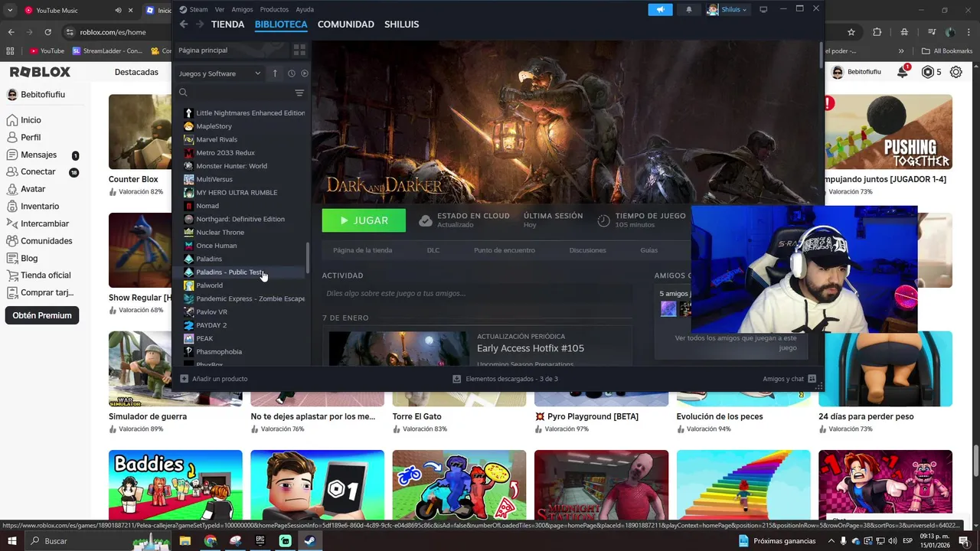980x551 pixels.
Task: Open the Ver menu in Steam
Action: coord(220,9)
